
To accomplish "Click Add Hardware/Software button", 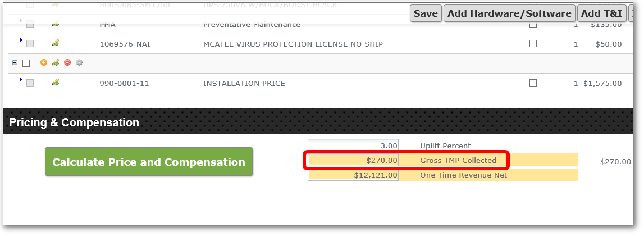I will click(509, 13).
